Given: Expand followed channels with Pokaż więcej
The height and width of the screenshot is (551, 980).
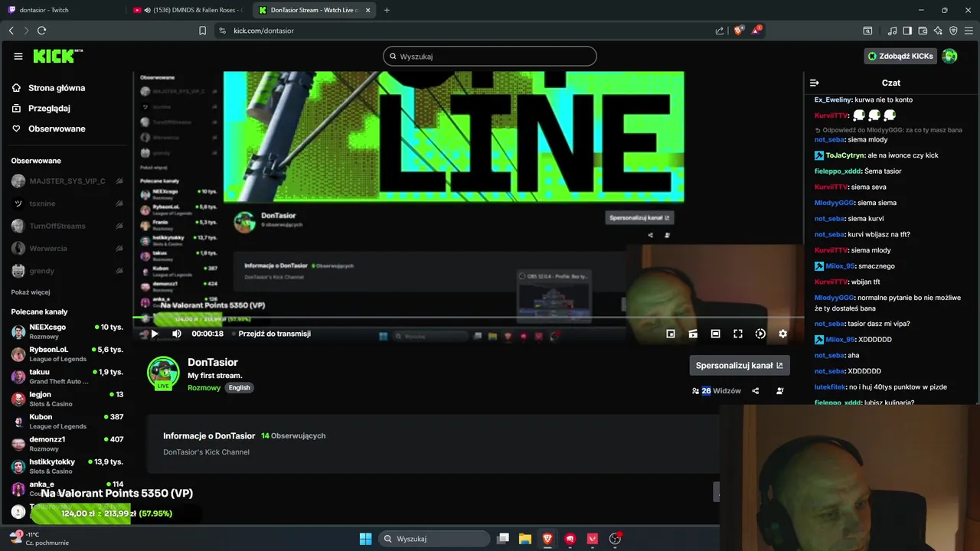Looking at the screenshot, I should 31,292.
